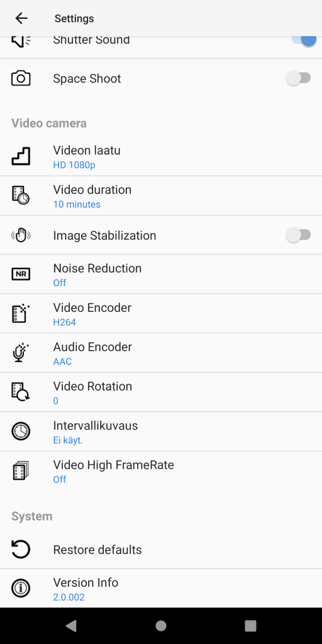322x644 pixels.
Task: Tap the back arrow in Settings header
Action: tap(21, 18)
